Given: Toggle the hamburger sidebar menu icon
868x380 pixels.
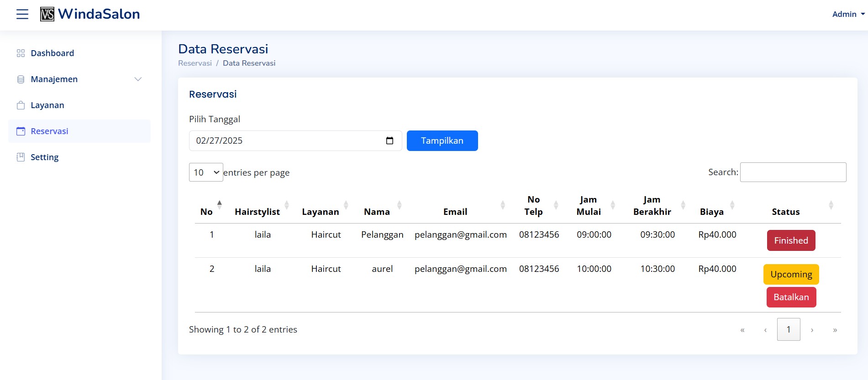Looking at the screenshot, I should [22, 14].
